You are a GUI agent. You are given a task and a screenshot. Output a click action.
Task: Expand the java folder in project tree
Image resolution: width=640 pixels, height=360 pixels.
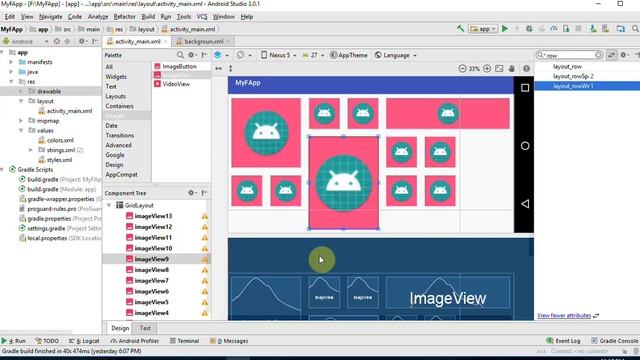[11, 72]
